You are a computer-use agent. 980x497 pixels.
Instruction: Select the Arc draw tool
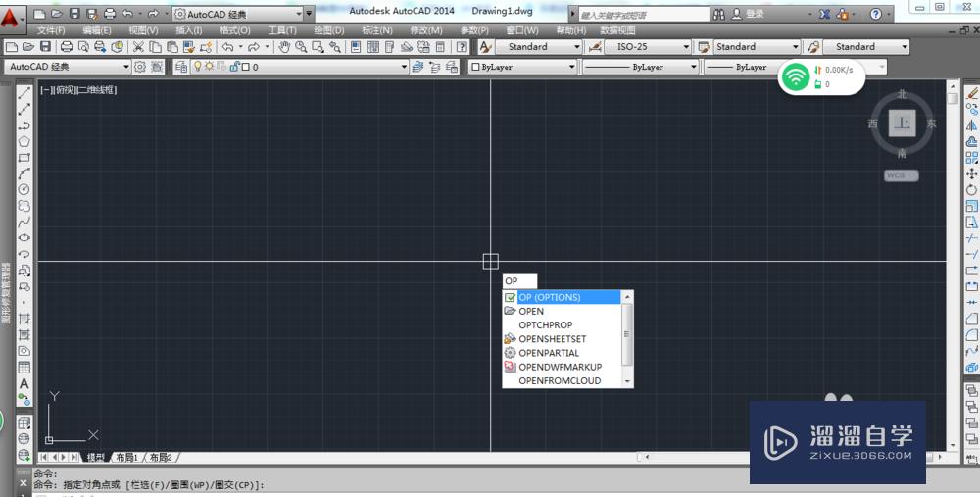[24, 174]
